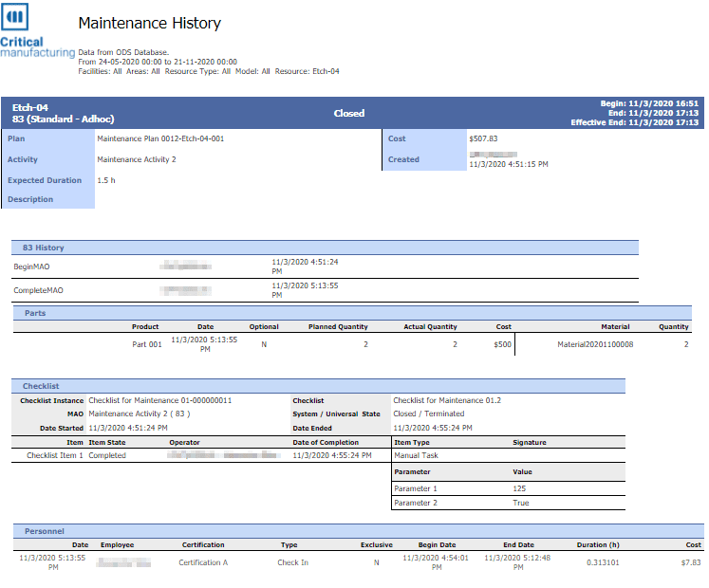Select the BeginMAO history row
This screenshot has height=588, width=709.
click(x=31, y=266)
